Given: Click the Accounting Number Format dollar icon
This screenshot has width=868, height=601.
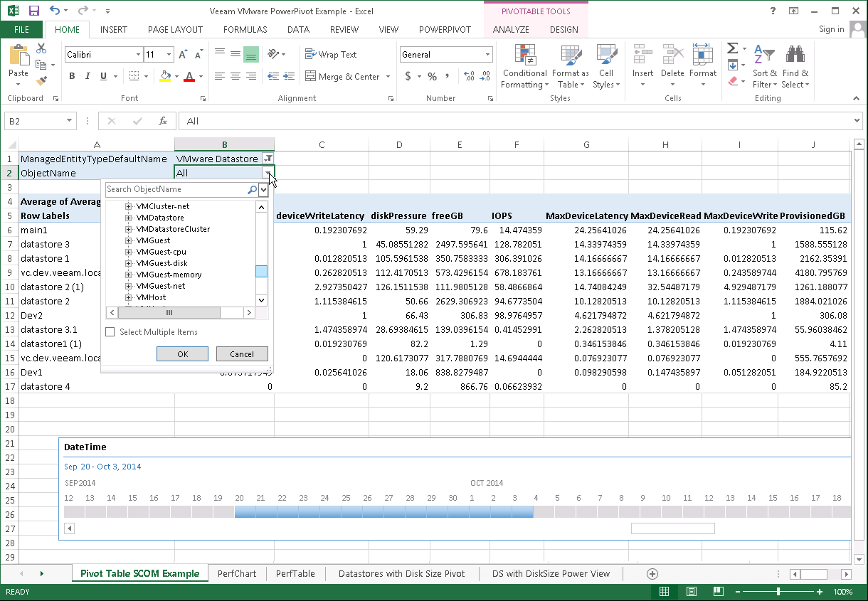Looking at the screenshot, I should tap(408, 76).
